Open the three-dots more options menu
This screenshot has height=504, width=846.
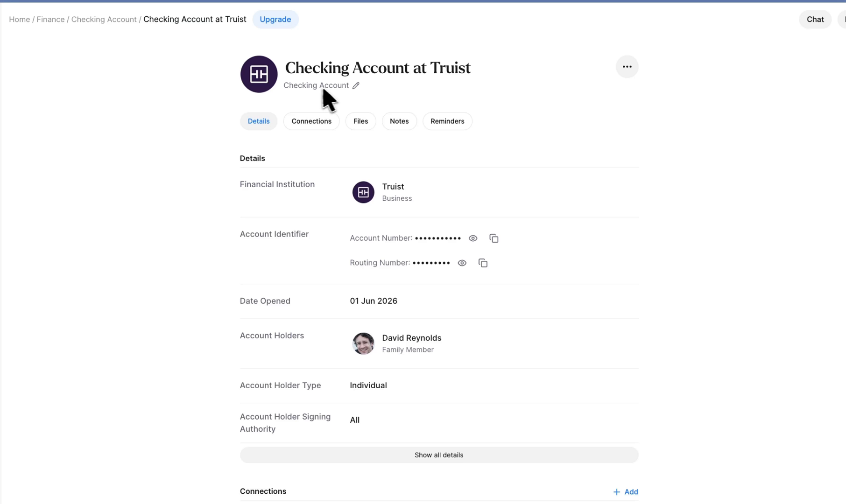627,67
